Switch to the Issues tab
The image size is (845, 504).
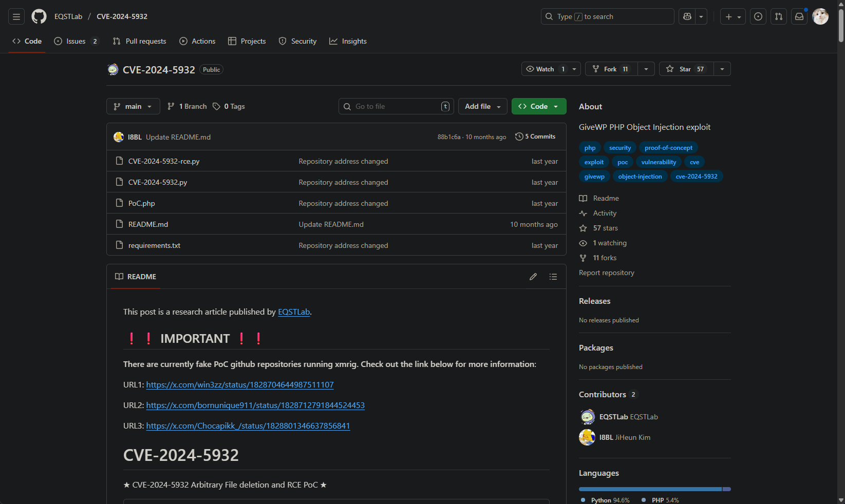click(x=76, y=41)
